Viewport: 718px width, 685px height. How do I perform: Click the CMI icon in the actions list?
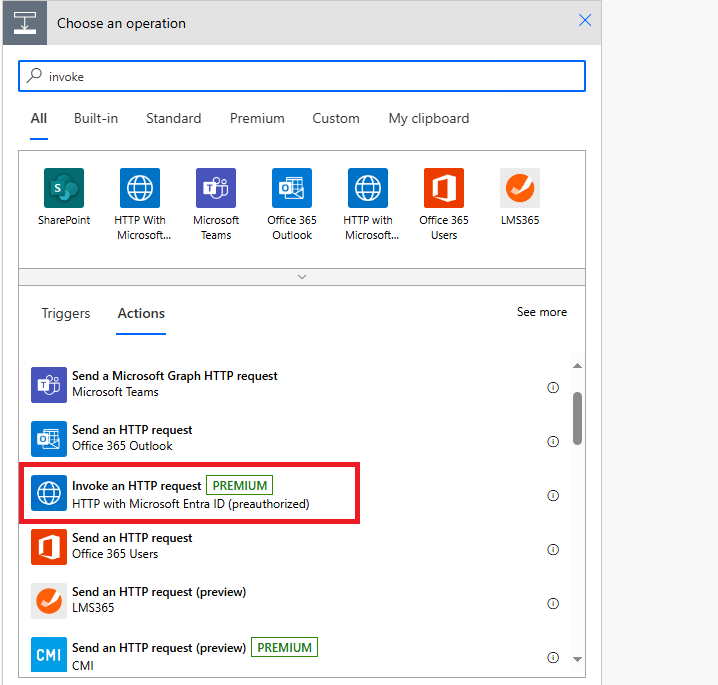click(x=49, y=655)
